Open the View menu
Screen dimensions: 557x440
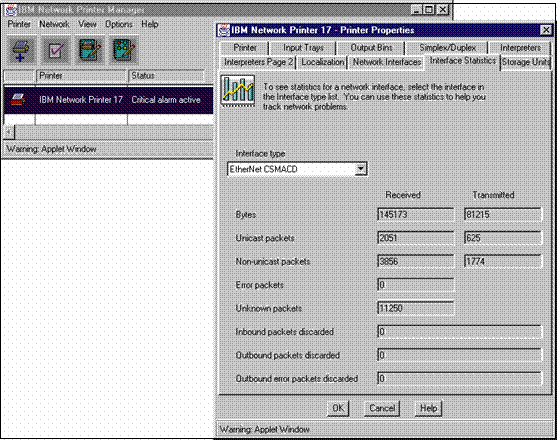coord(87,24)
